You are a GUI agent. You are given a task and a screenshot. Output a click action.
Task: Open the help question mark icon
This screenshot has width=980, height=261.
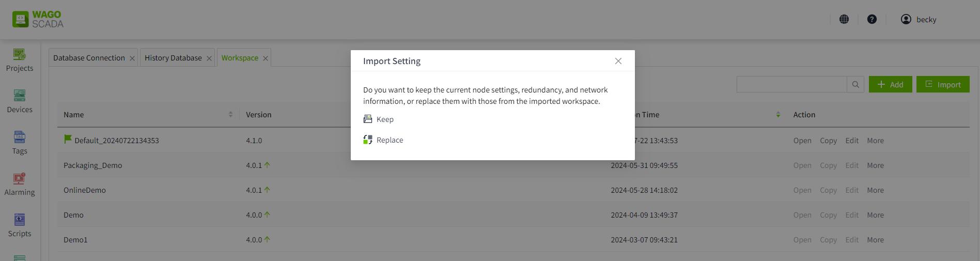pos(872,19)
